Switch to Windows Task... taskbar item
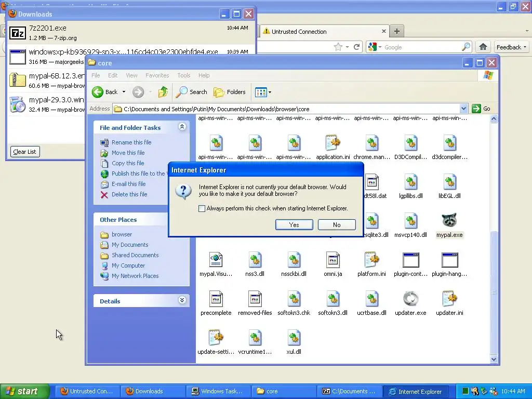532x399 pixels. pos(218,391)
